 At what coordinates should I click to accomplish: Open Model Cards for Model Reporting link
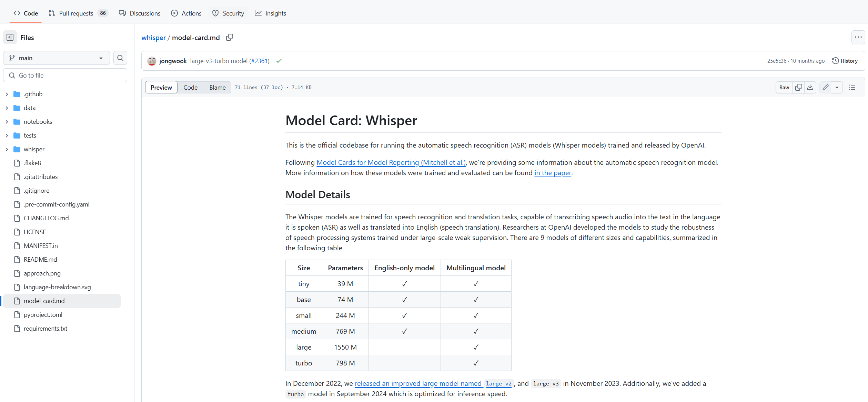click(391, 162)
